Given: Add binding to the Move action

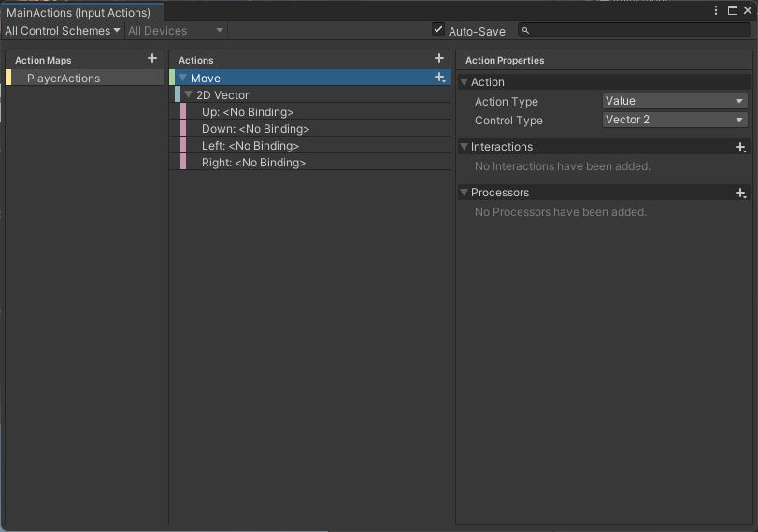Looking at the screenshot, I should (439, 78).
